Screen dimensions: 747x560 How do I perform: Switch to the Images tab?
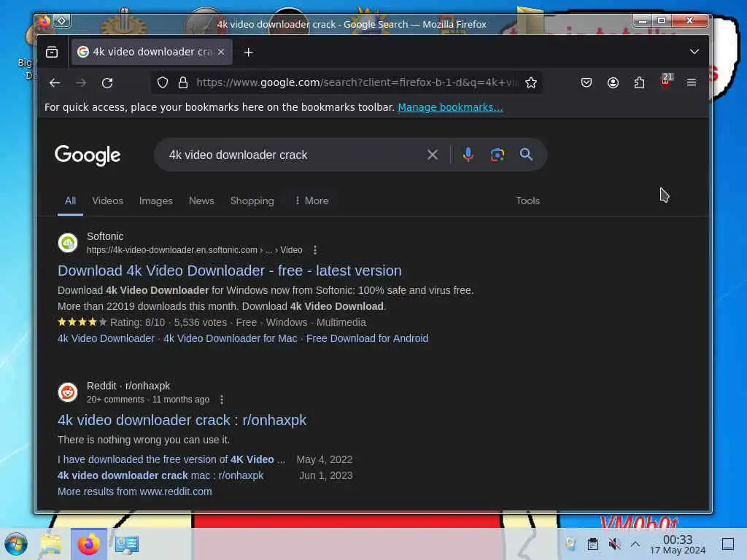coord(156,201)
